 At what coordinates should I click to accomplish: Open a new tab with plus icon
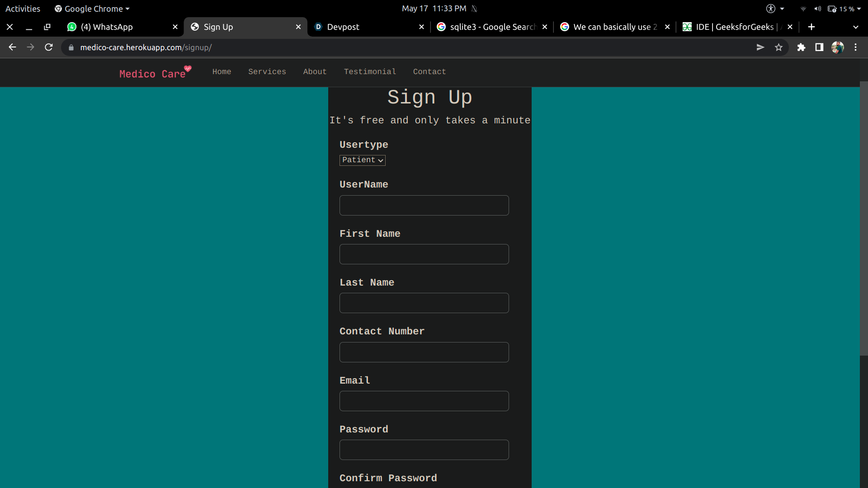811,27
